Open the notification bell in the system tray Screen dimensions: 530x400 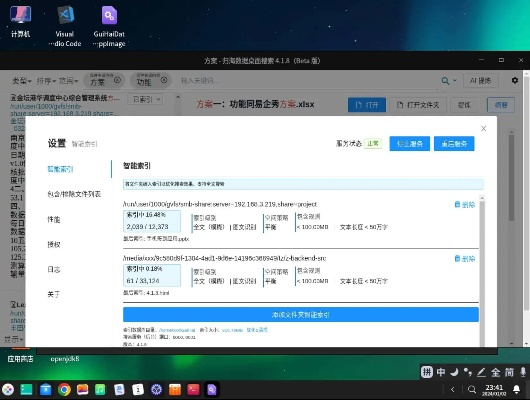pos(516,390)
